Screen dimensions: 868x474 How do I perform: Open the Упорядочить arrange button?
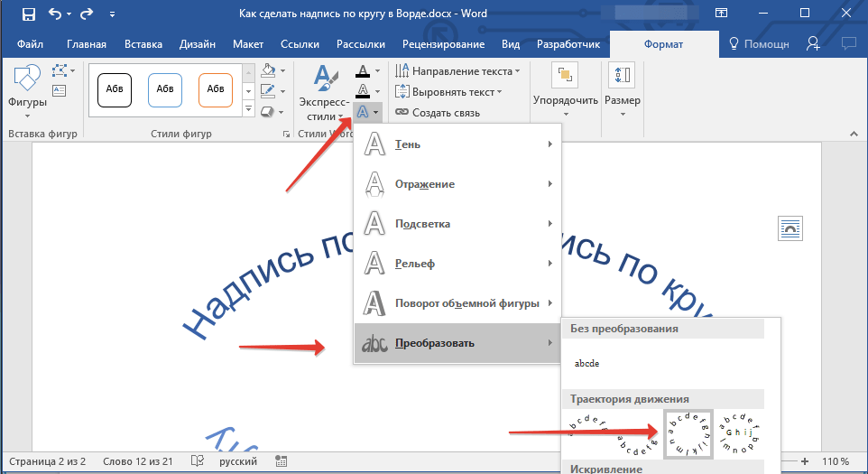566,90
